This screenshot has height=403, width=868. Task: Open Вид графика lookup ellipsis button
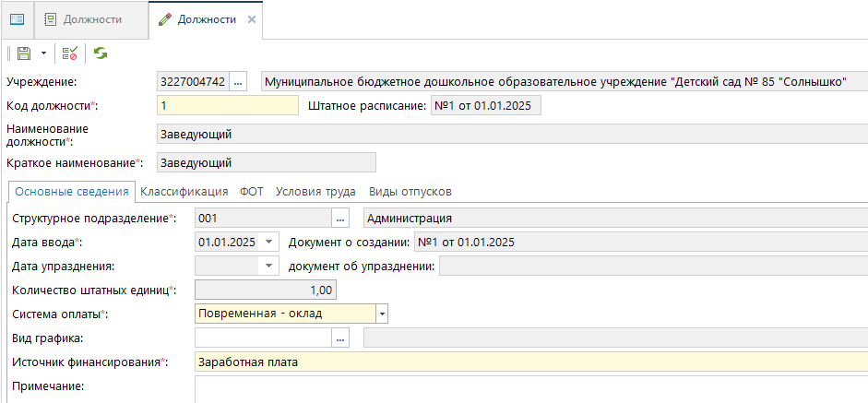[340, 338]
